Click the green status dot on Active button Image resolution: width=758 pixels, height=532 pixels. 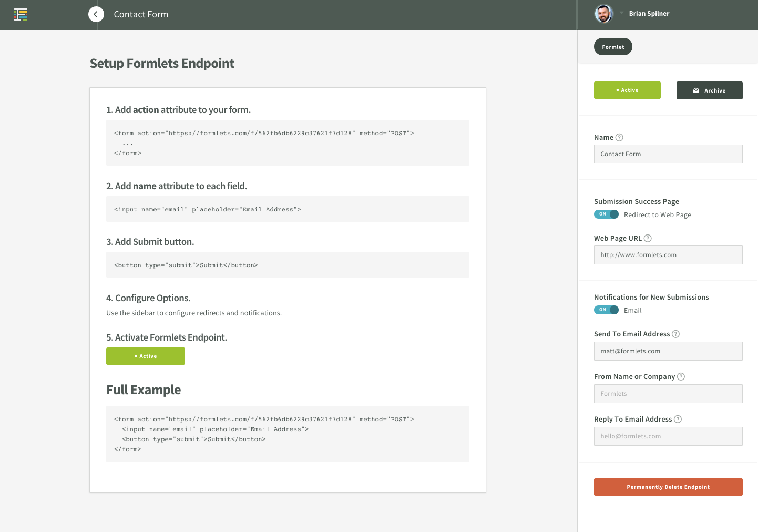(x=618, y=90)
